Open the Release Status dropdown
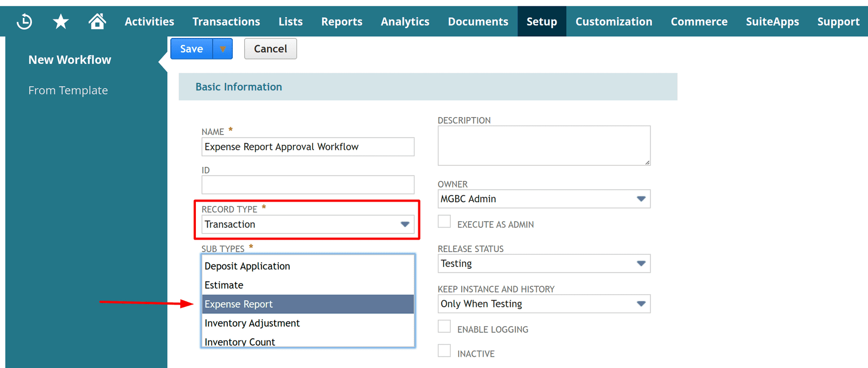The width and height of the screenshot is (868, 368). pos(544,263)
